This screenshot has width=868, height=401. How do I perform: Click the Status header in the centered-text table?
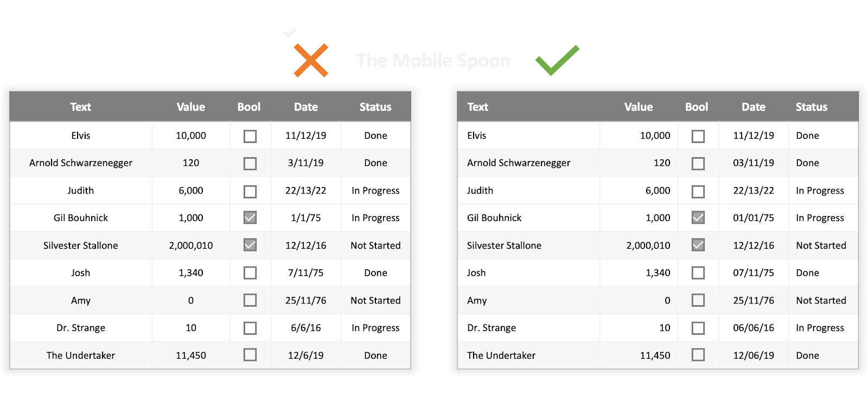(375, 107)
